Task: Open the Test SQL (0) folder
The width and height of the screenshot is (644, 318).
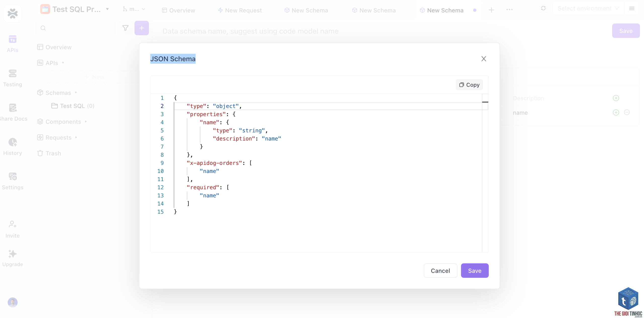Action: click(x=73, y=106)
